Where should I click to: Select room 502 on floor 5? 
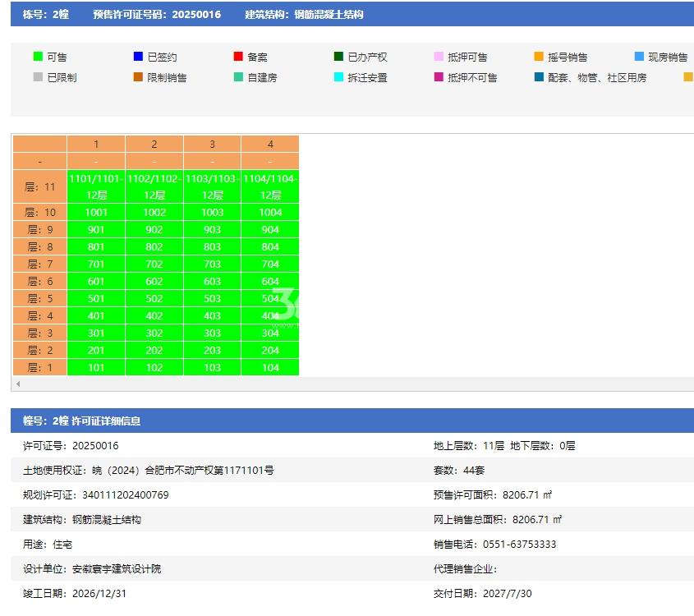pyautogui.click(x=154, y=299)
